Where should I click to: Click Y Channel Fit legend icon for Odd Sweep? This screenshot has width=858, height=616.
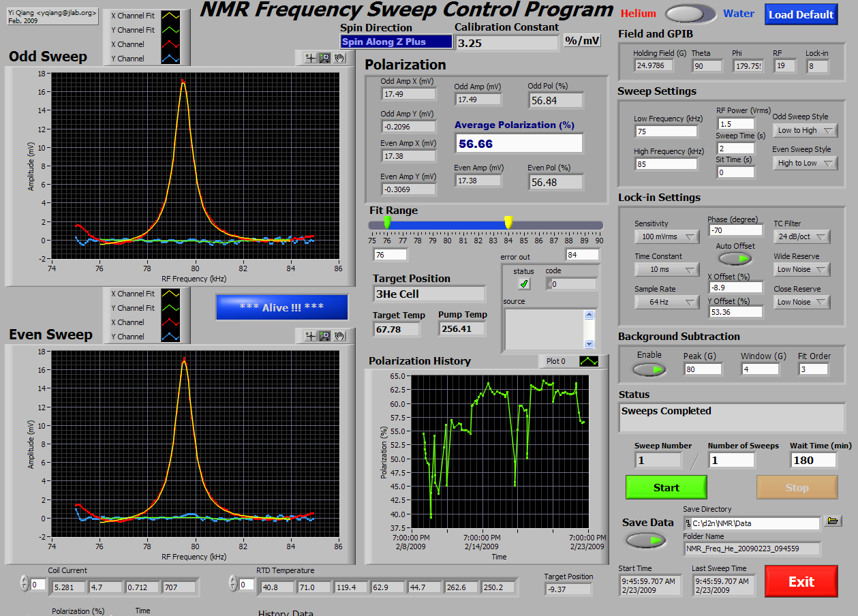(x=170, y=30)
